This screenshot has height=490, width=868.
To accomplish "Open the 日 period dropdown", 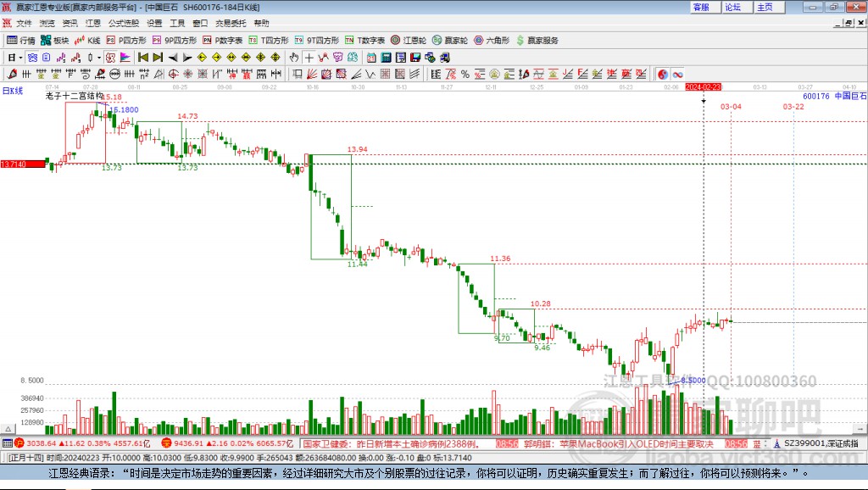I will pos(14,58).
